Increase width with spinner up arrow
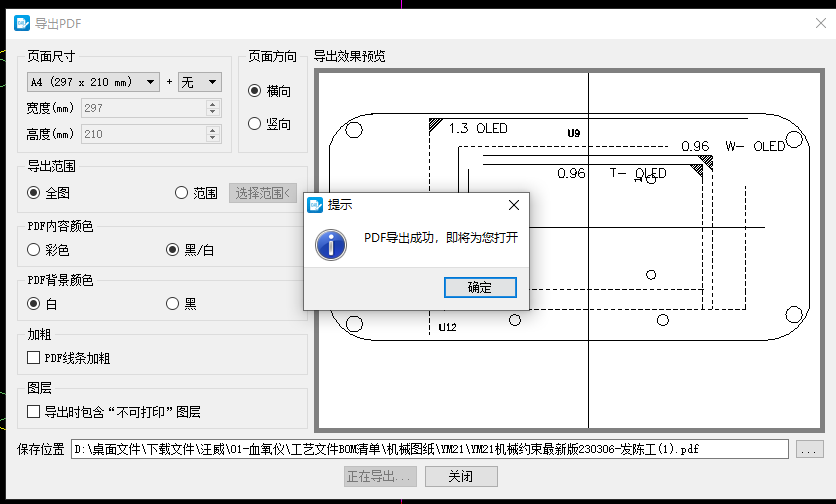 [x=213, y=104]
